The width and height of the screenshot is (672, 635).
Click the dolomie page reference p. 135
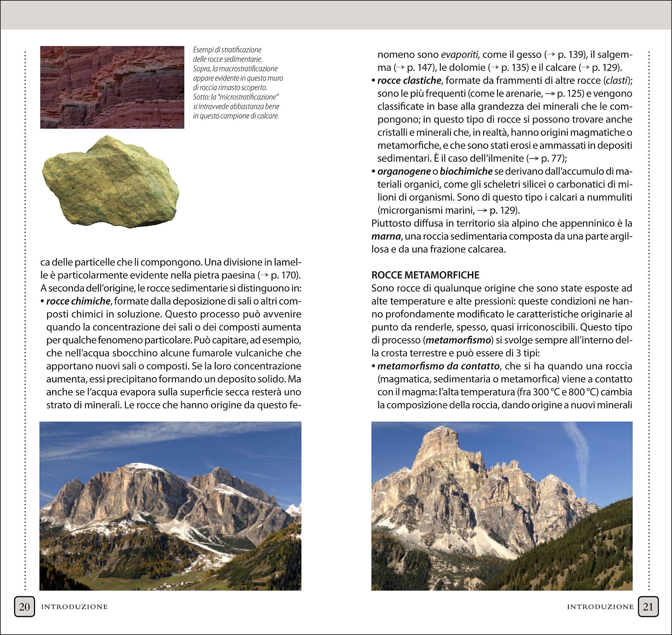tap(513, 68)
